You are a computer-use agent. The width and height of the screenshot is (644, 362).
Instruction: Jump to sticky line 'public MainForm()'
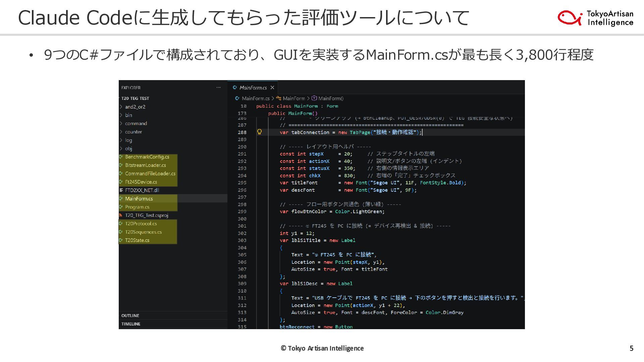292,114
